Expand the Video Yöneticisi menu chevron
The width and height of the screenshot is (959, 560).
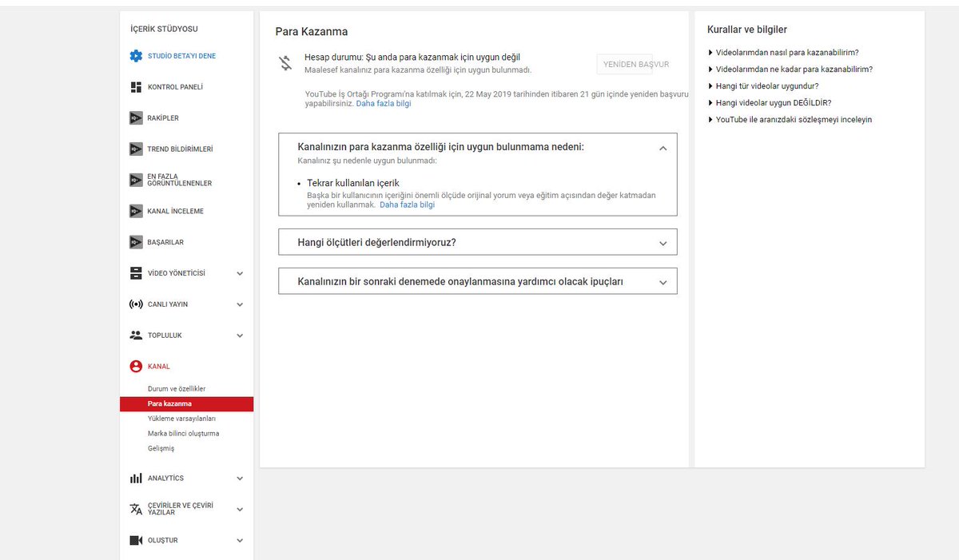240,274
